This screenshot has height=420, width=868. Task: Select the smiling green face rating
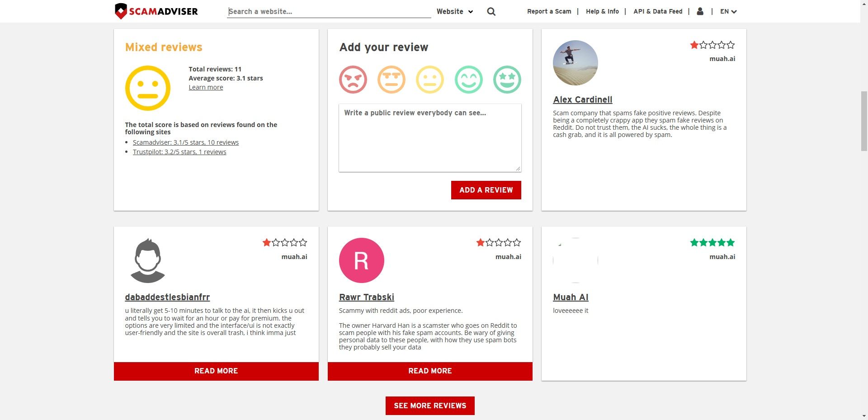pyautogui.click(x=469, y=80)
